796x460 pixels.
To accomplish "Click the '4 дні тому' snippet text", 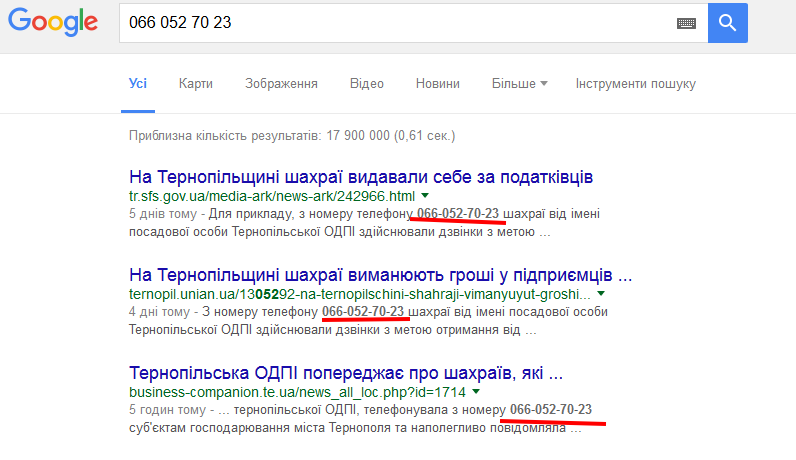I will [x=159, y=312].
